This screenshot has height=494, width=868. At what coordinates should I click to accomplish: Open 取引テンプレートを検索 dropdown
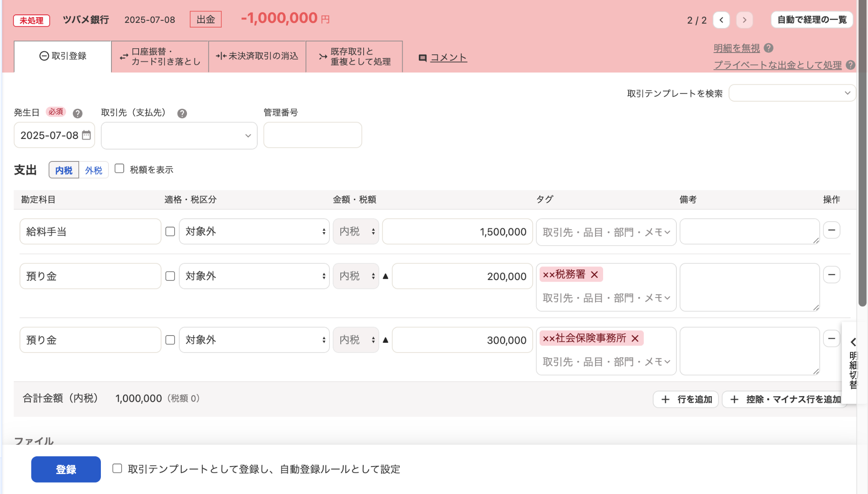coord(792,93)
